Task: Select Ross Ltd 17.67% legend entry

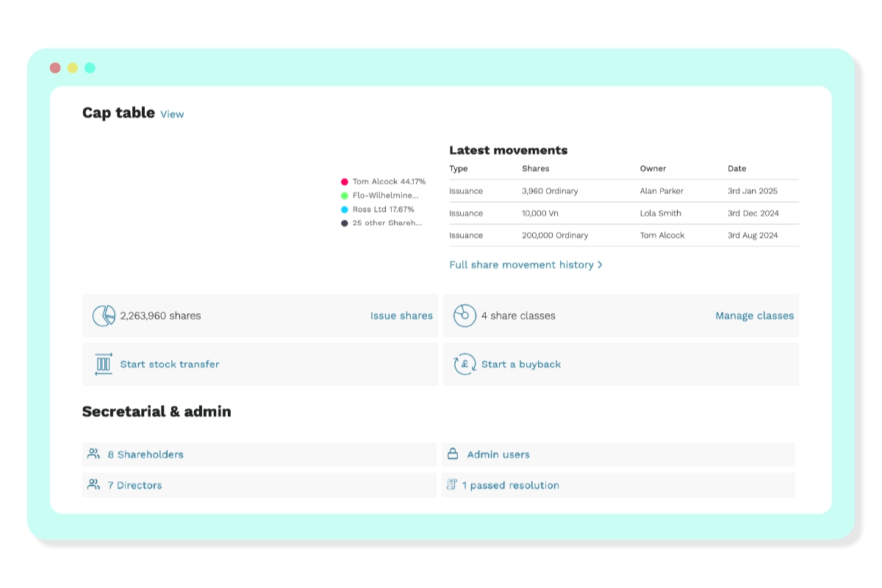Action: pos(383,209)
